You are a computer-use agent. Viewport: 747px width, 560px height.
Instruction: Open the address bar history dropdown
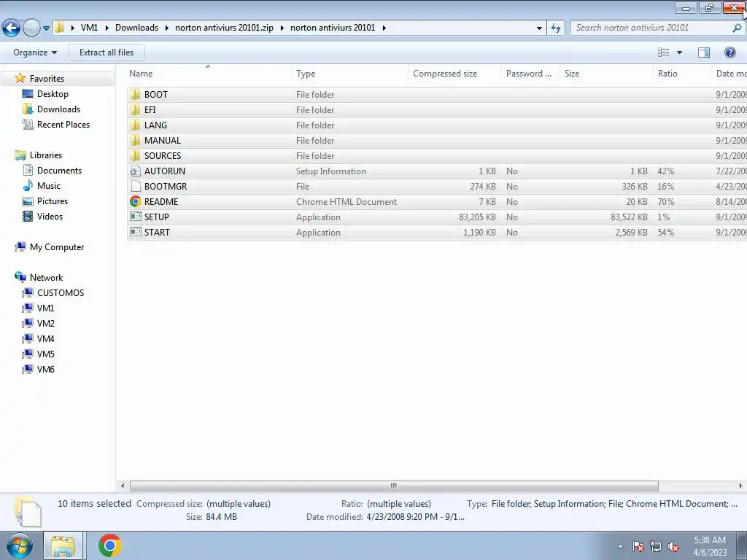(539, 28)
